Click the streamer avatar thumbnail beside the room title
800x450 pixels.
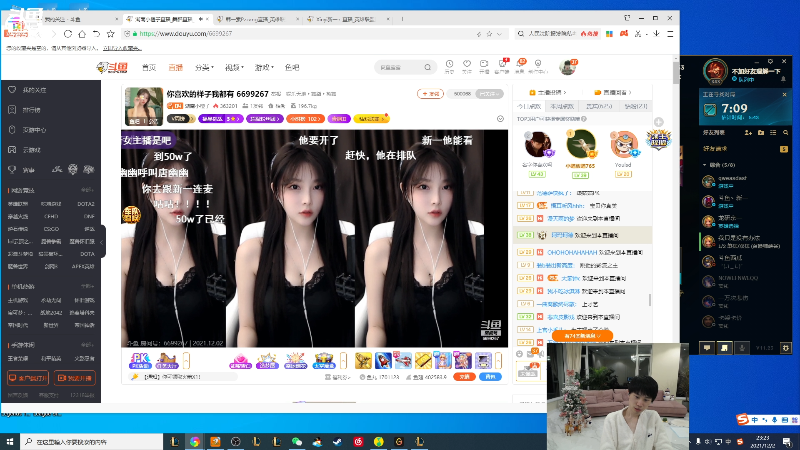click(144, 106)
